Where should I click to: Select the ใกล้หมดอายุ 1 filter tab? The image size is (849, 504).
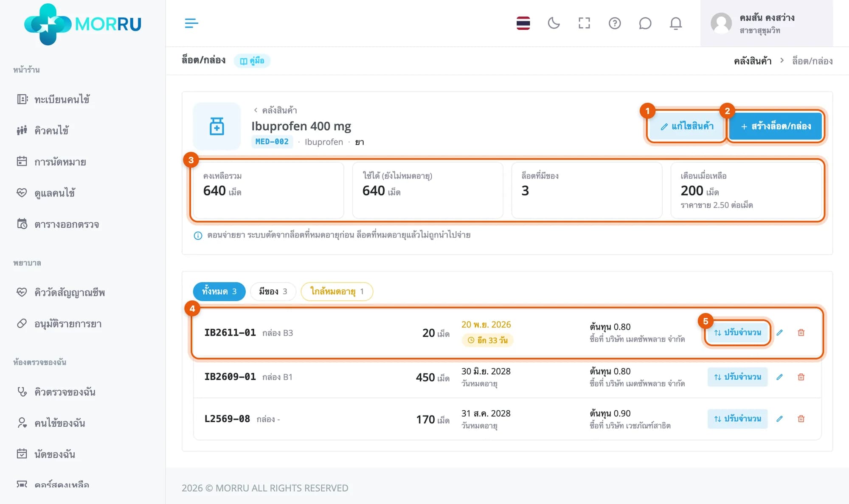pyautogui.click(x=337, y=291)
